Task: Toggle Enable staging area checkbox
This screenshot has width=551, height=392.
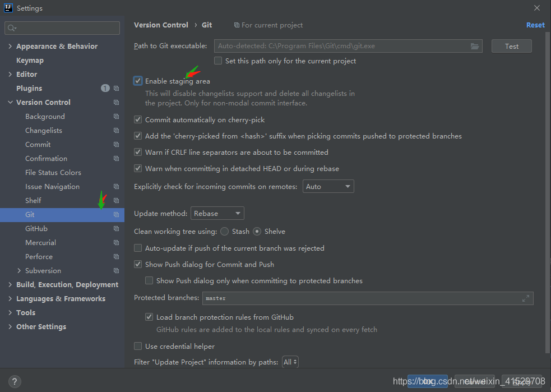Action: pos(138,81)
